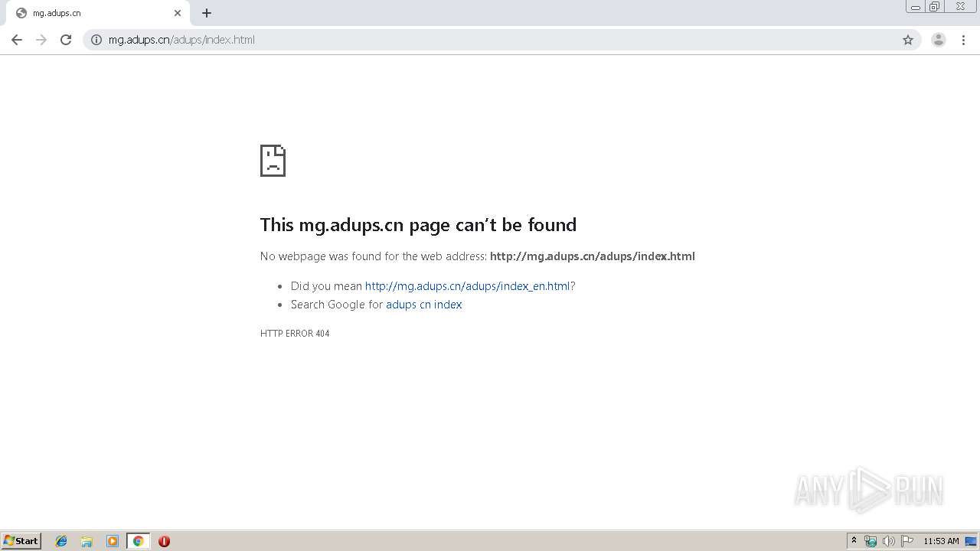Bookmark this page with the star icon

pos(908,40)
